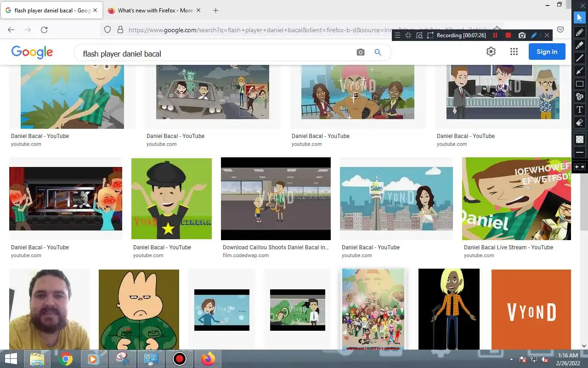This screenshot has width=588, height=368.
Task: Click the muted volume tray icon
Action: click(545, 359)
